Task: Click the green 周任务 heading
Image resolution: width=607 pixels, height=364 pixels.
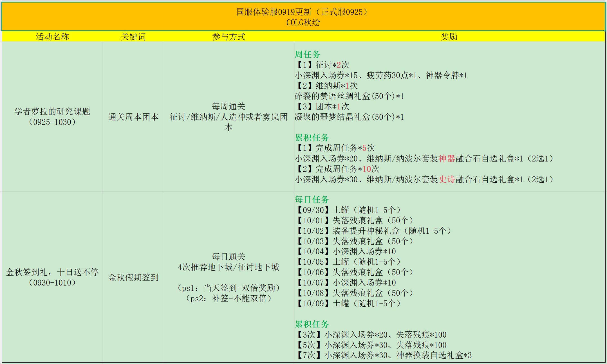Action: [x=307, y=54]
